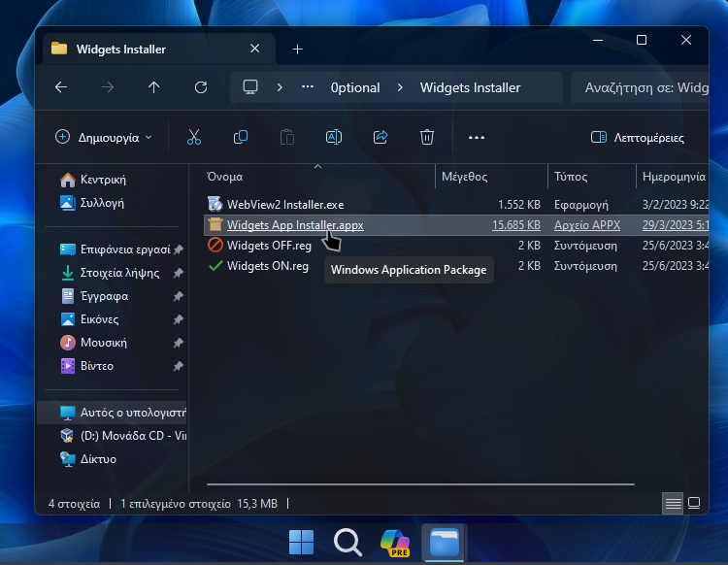Sort files by Όνομα column
The width and height of the screenshot is (728, 565).
225,177
